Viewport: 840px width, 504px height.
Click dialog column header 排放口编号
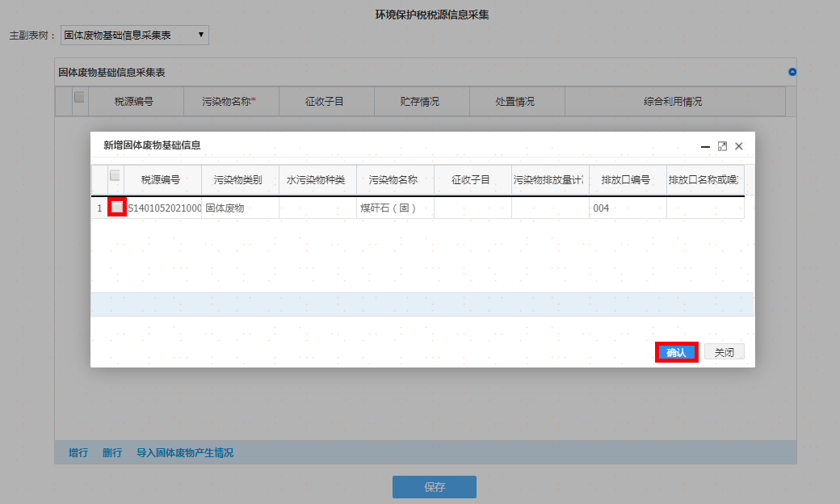click(626, 180)
